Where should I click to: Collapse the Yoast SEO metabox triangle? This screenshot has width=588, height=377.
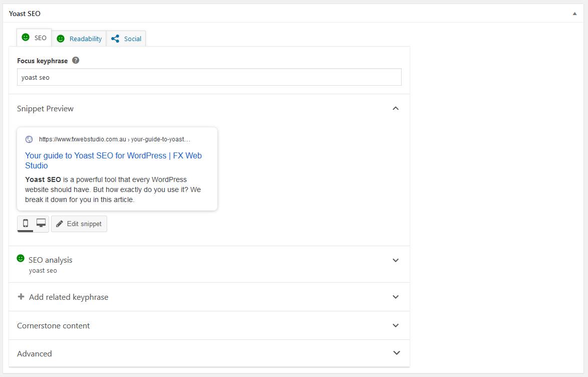pos(574,14)
